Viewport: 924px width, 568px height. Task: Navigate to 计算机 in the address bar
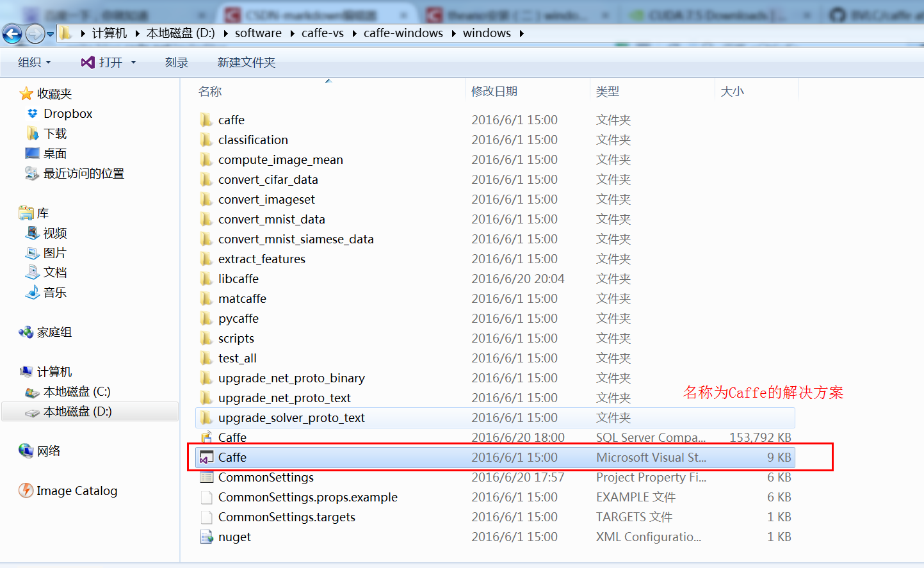pos(109,33)
